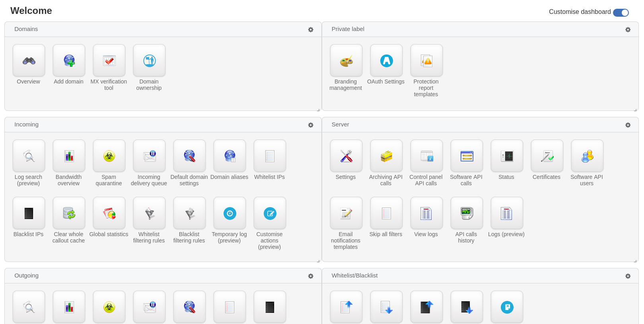The height and width of the screenshot is (324, 644).
Task: Open Domain ownership icon
Action: click(x=149, y=60)
